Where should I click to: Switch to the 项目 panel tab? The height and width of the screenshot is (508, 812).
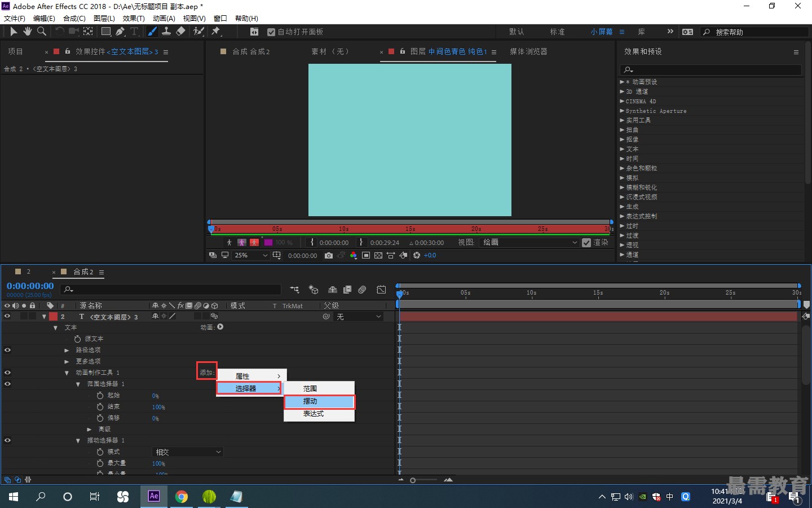[x=15, y=51]
